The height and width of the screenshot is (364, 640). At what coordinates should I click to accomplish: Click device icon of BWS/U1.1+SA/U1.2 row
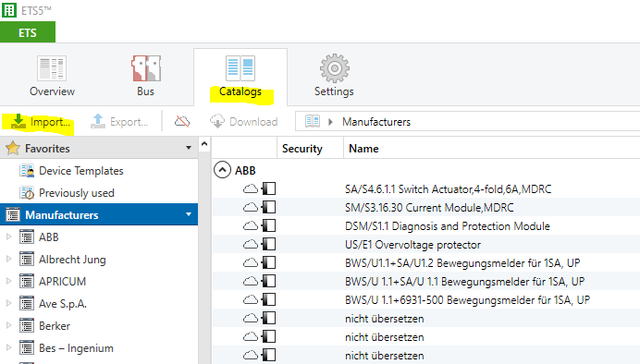click(x=268, y=262)
